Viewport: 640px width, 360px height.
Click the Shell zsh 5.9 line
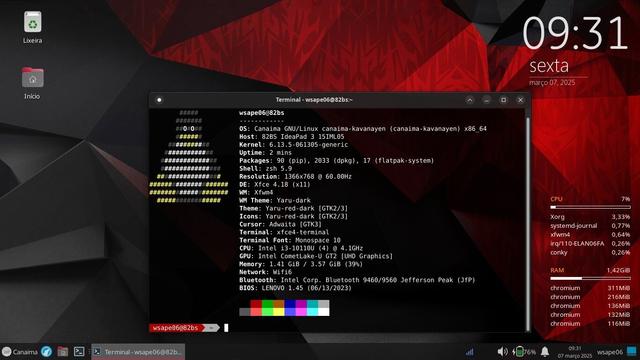[266, 169]
